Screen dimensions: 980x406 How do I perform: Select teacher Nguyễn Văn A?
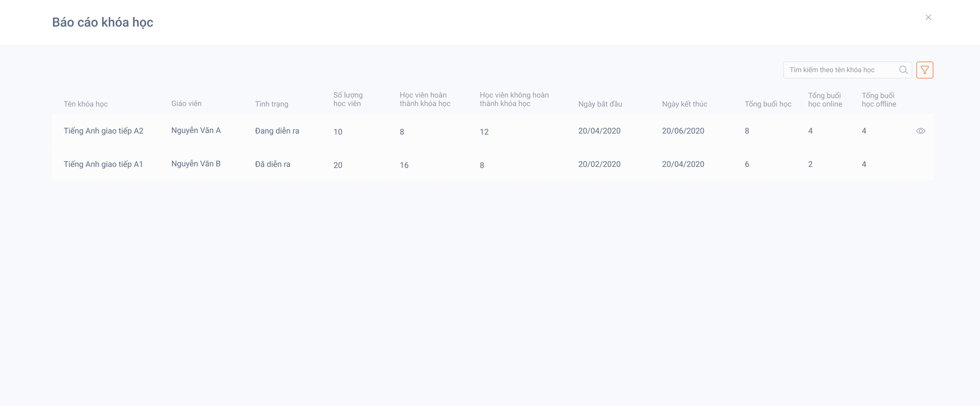click(x=196, y=131)
